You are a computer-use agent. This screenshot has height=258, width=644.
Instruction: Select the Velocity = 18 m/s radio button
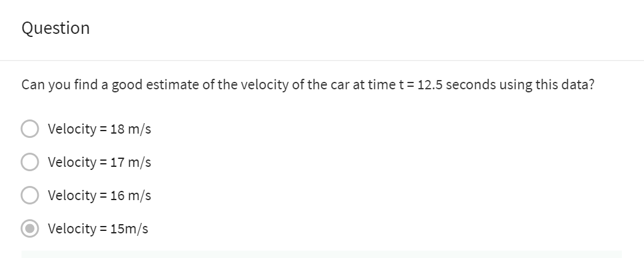point(30,129)
